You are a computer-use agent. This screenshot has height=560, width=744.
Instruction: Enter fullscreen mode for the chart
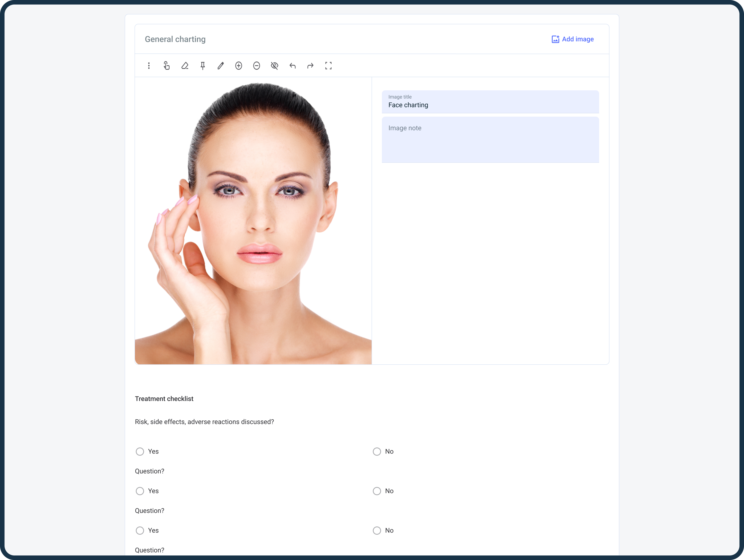click(328, 66)
